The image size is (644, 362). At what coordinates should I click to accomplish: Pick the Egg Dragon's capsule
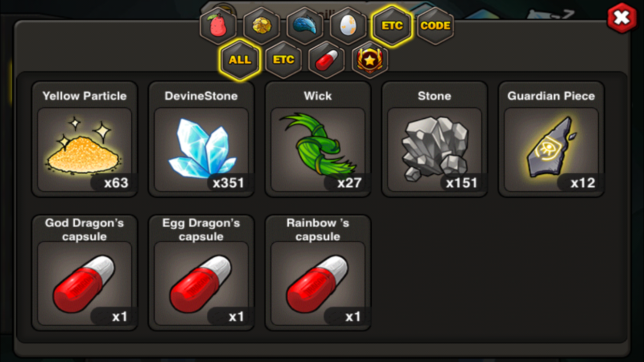pos(201,273)
